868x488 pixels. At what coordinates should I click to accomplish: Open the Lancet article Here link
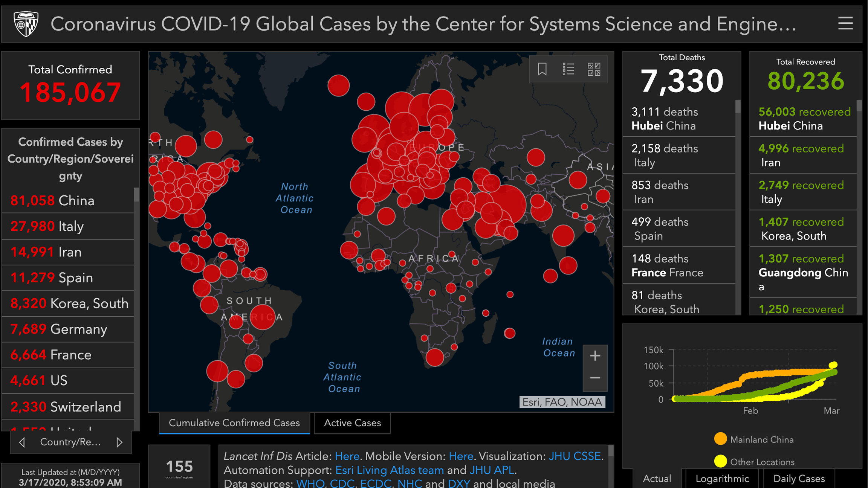point(347,456)
